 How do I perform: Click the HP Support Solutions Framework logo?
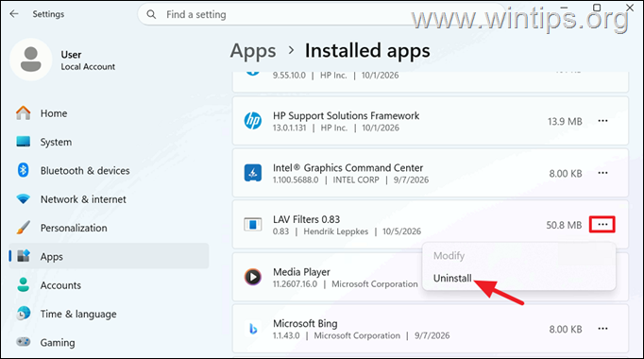(253, 121)
